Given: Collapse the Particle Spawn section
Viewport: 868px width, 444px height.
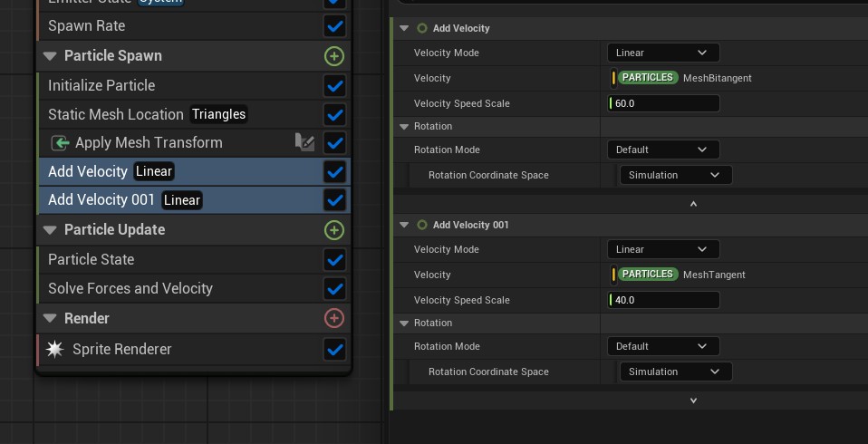Looking at the screenshot, I should point(50,56).
